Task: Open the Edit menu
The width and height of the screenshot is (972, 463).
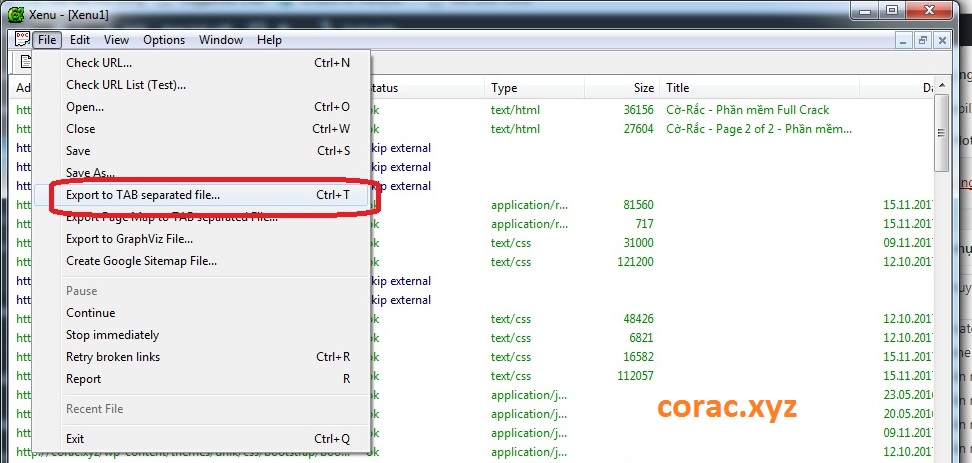Action: pyautogui.click(x=79, y=40)
